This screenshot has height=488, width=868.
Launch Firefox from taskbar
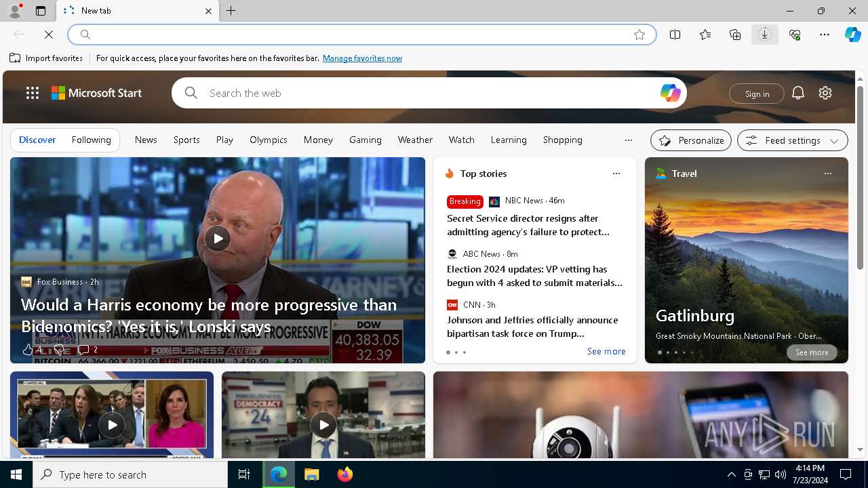click(345, 474)
